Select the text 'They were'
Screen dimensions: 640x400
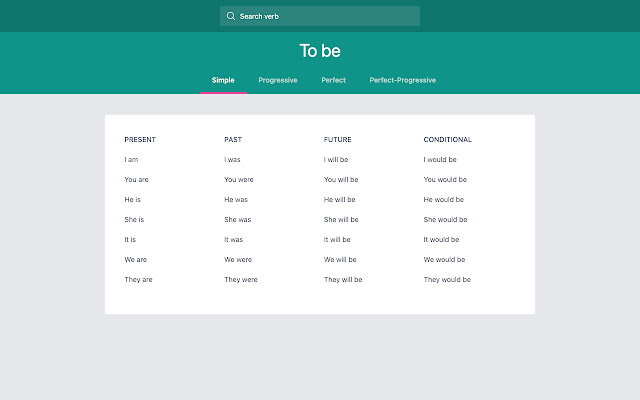coord(240,280)
